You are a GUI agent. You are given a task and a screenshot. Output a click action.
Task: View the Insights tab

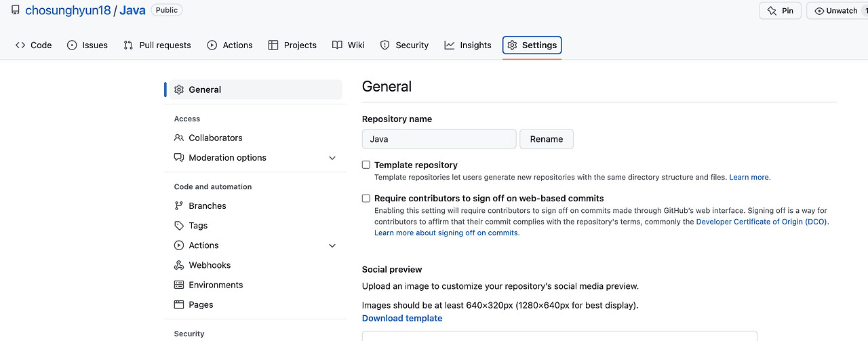tap(468, 45)
